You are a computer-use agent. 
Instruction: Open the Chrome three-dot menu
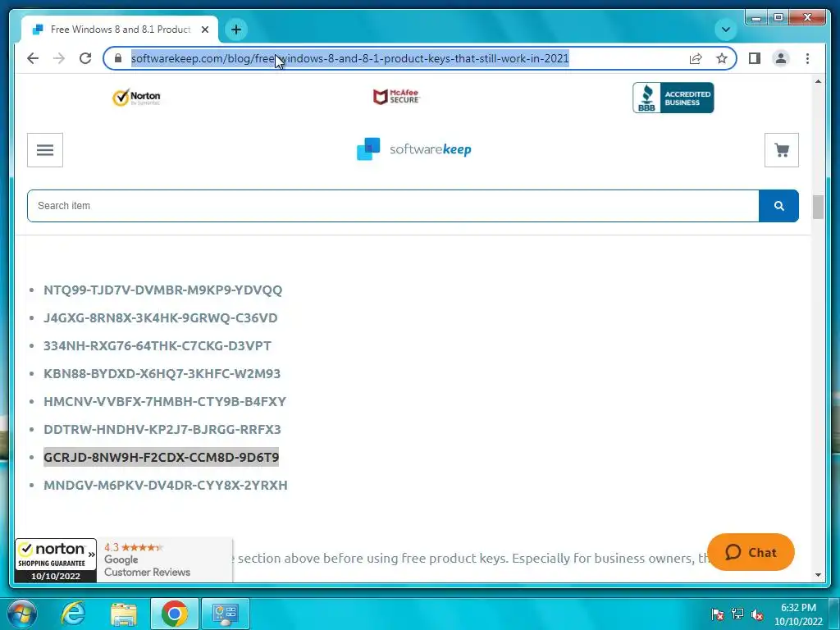(x=807, y=58)
